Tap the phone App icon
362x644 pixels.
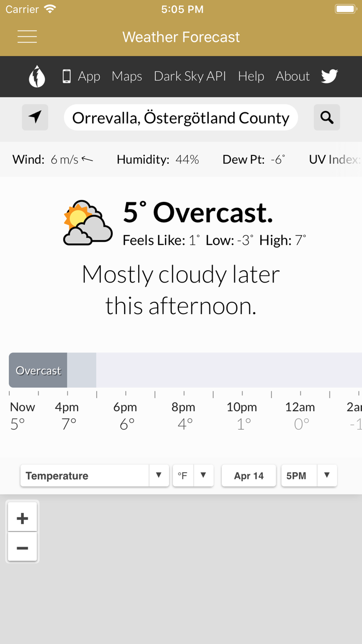(67, 77)
